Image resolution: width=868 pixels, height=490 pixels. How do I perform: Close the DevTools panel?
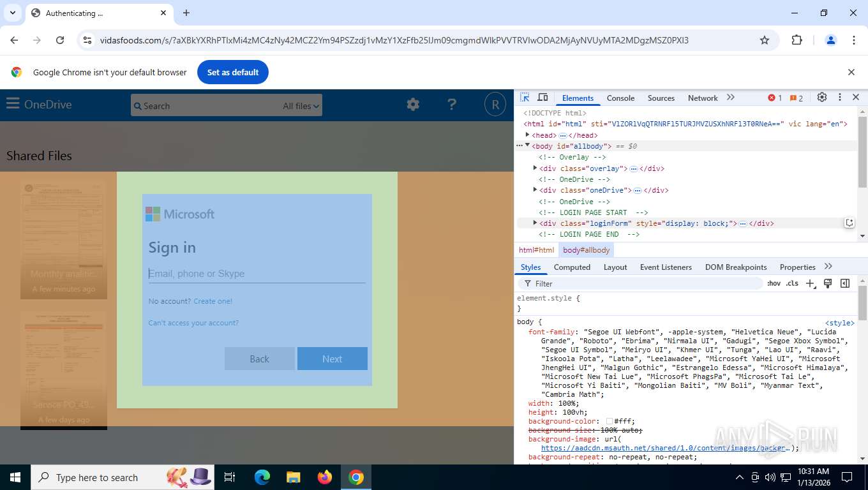pos(856,98)
